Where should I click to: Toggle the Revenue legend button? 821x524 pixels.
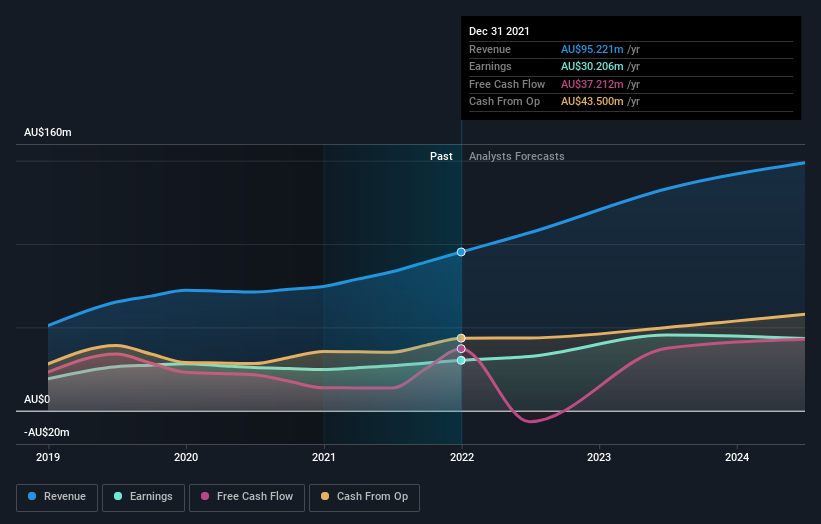pos(57,497)
